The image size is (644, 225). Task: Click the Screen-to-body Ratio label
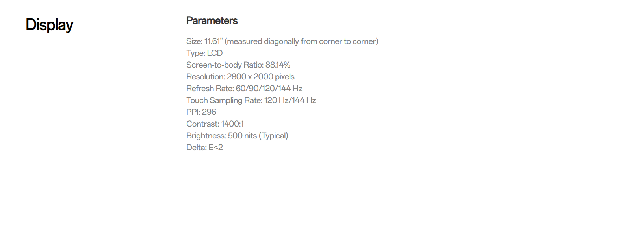(225, 65)
